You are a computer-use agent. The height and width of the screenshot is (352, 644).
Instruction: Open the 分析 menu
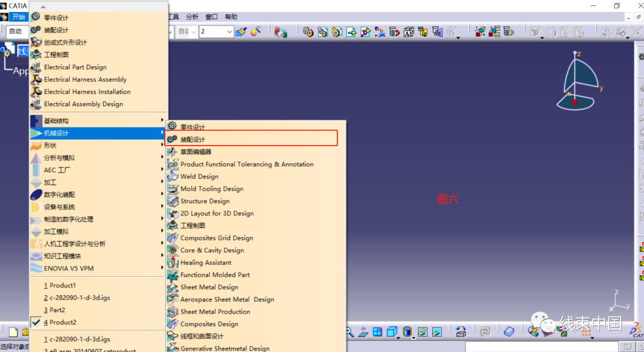[x=192, y=17]
